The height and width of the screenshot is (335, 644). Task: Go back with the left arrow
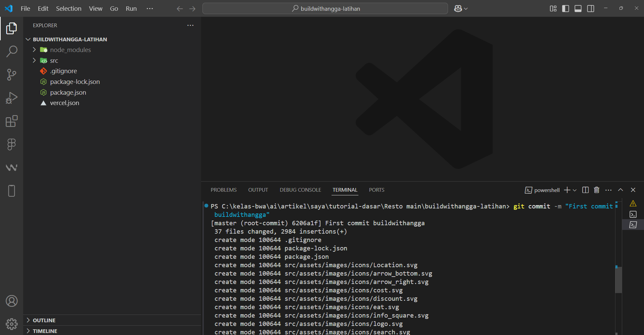(x=180, y=9)
